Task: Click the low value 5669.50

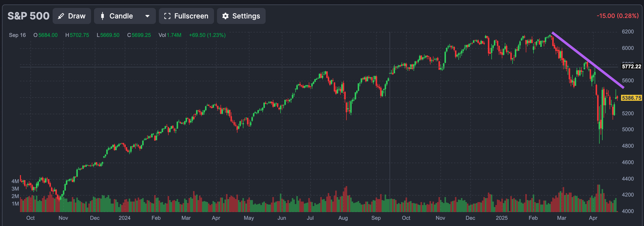Action: [x=110, y=35]
